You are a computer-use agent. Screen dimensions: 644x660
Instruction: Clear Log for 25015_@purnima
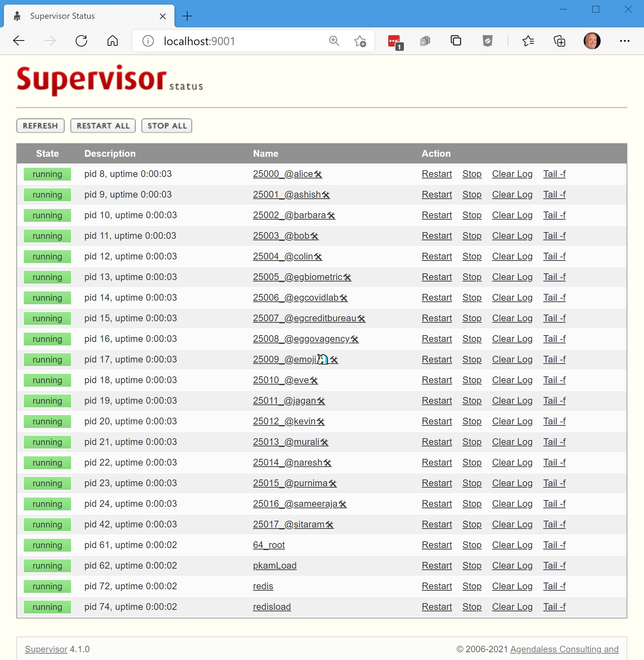(512, 483)
